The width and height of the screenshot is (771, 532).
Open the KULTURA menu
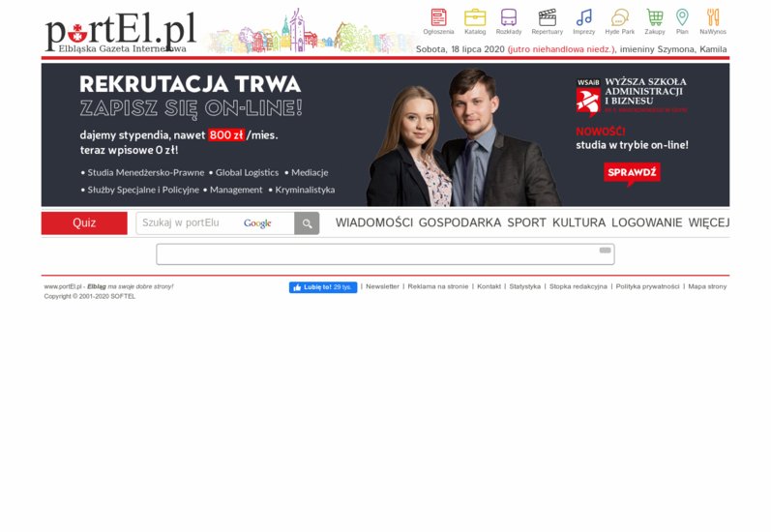[x=578, y=222]
